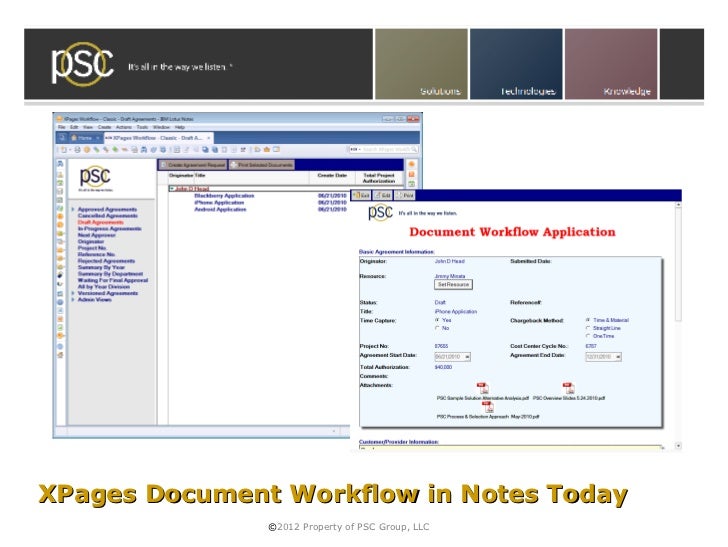
Task: Open the Agreement Start Date picker
Action: click(x=467, y=357)
